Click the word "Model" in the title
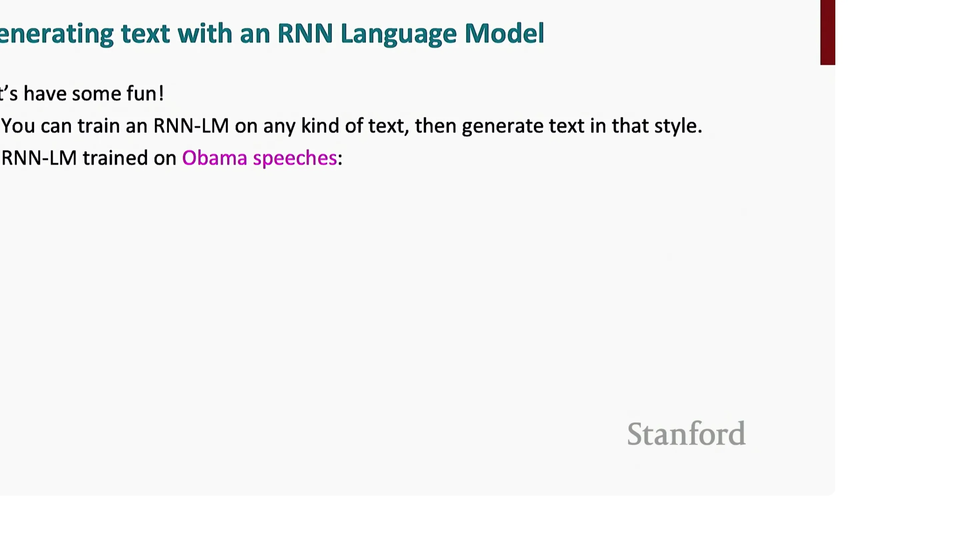980x551 pixels. [x=504, y=33]
